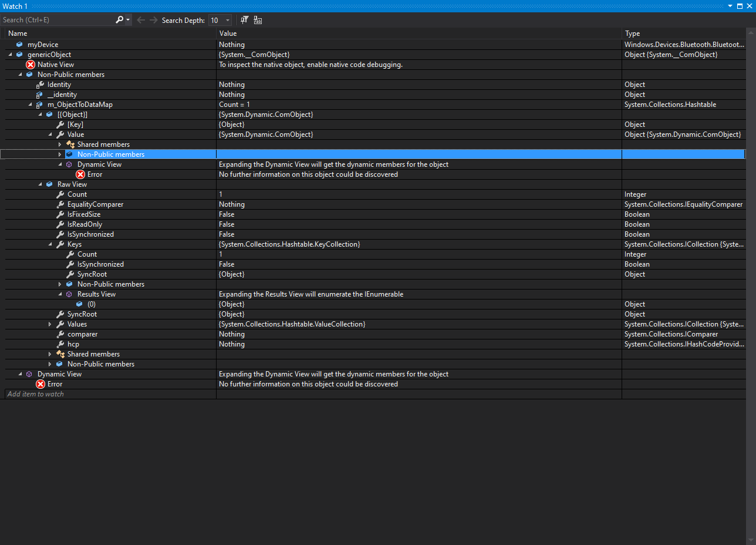This screenshot has height=545, width=756.
Task: Collapse the Value node
Action: pos(50,134)
